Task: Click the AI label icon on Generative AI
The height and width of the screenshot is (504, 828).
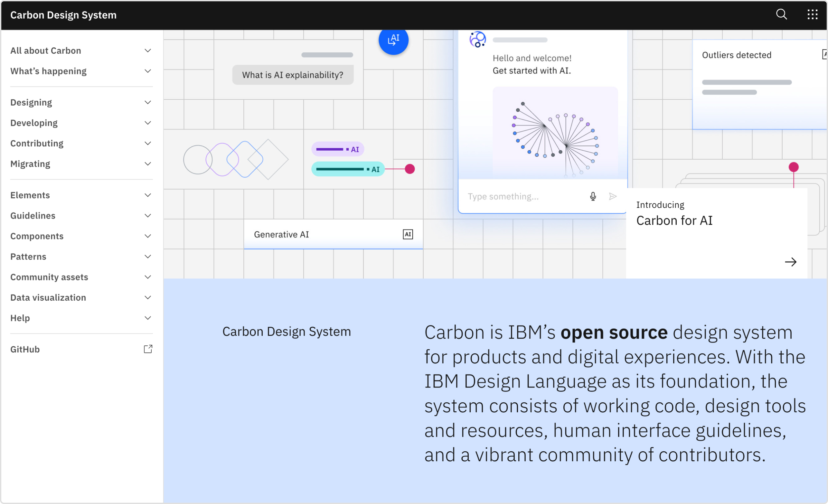Action: 408,234
